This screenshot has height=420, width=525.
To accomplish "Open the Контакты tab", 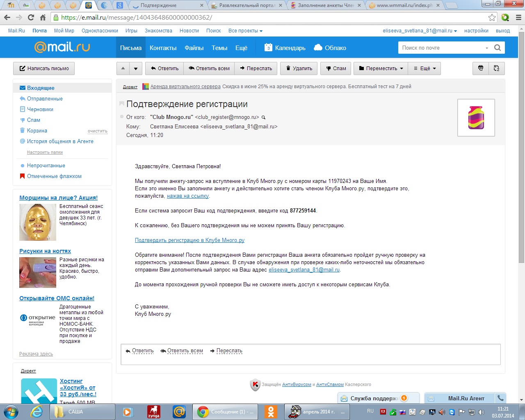I will (x=163, y=48).
